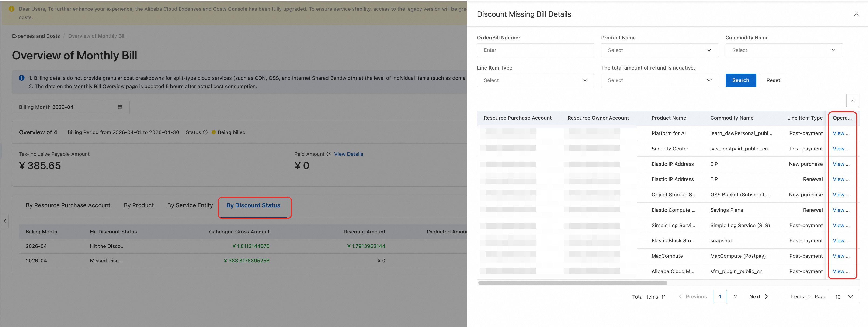Click the blue Search button

(740, 80)
